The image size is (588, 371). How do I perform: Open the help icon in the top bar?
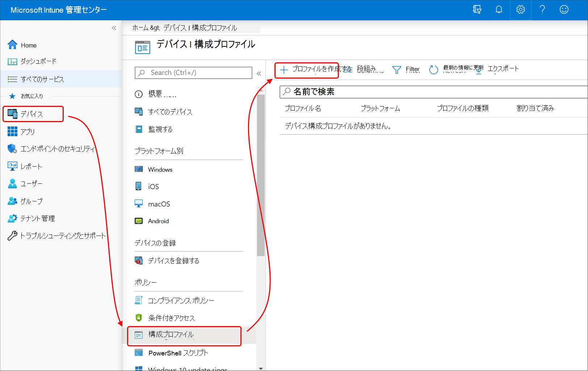(x=542, y=9)
